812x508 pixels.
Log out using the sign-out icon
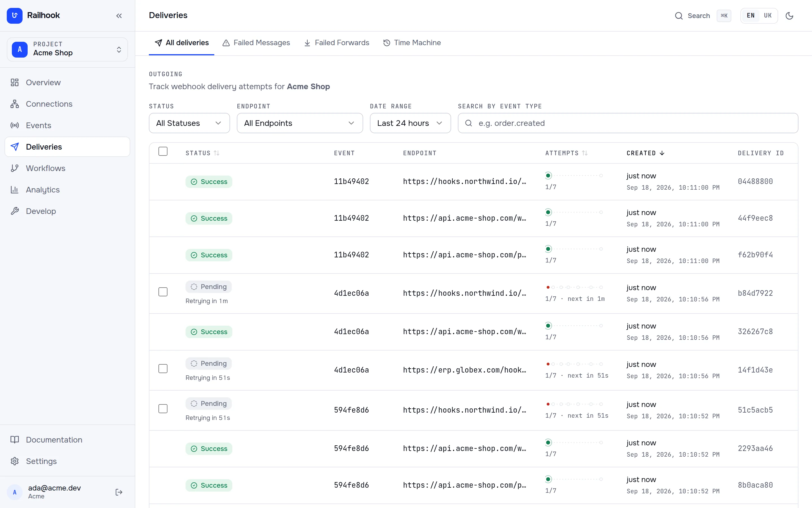click(x=119, y=492)
